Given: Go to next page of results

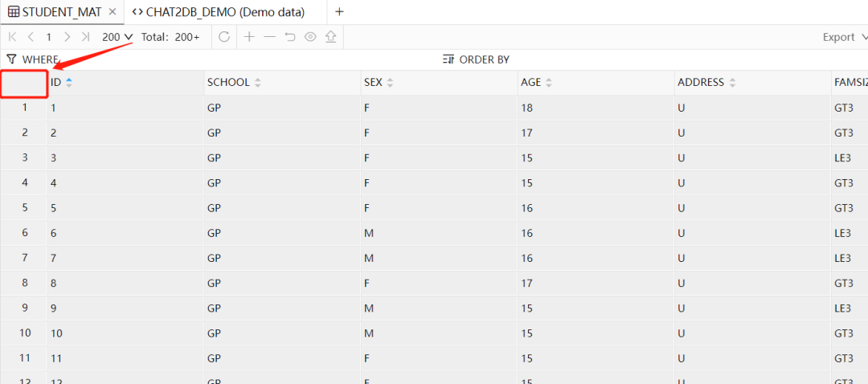Looking at the screenshot, I should (x=68, y=37).
